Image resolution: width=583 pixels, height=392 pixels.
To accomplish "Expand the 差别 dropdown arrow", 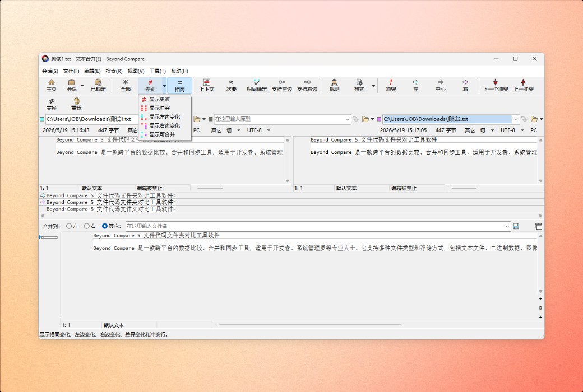I will click(164, 86).
